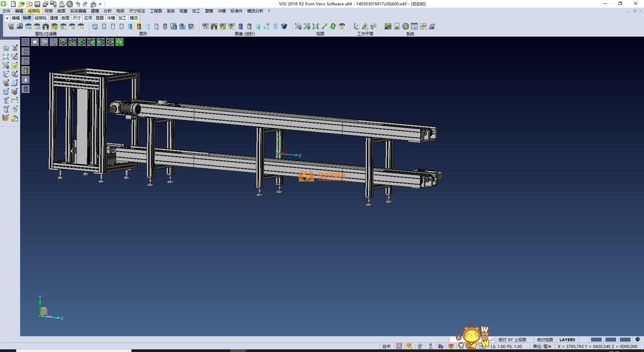
Task: Click the Open file icon in quick access bar
Action: (x=21, y=4)
